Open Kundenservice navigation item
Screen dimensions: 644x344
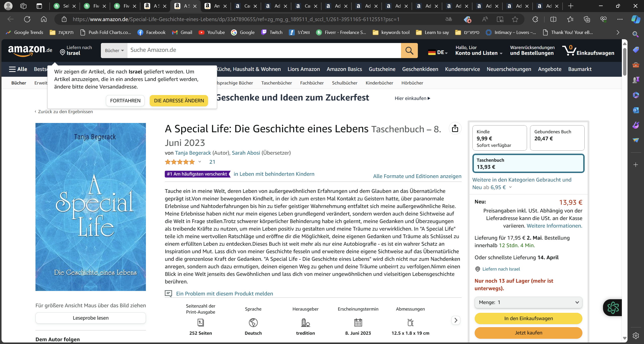[462, 69]
